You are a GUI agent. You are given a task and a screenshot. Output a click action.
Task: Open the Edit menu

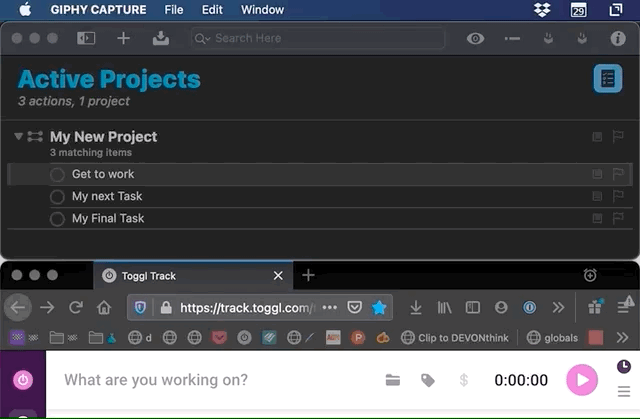pyautogui.click(x=212, y=9)
